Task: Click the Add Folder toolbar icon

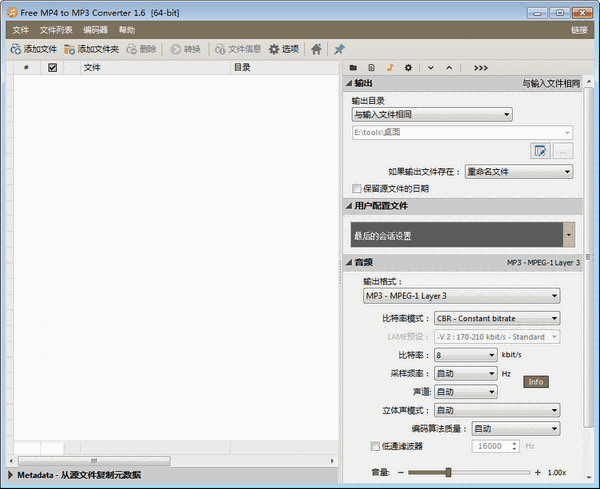Action: (x=69, y=49)
